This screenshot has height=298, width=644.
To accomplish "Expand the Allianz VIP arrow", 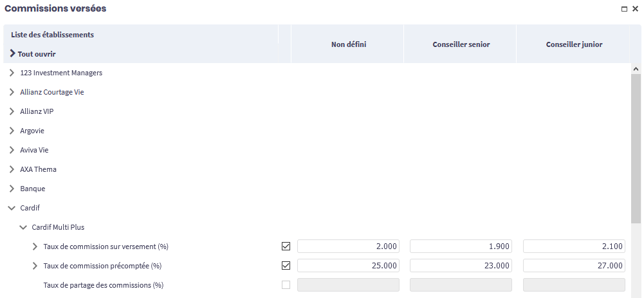I will tap(12, 111).
